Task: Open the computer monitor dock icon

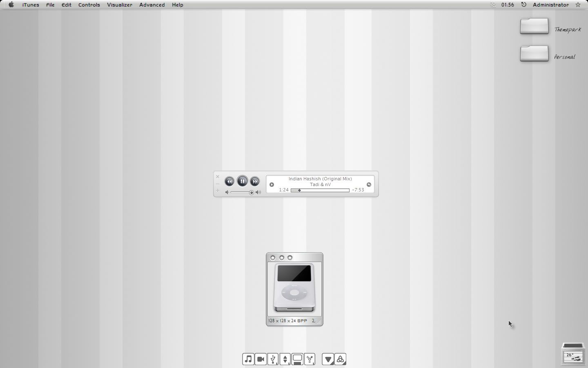Action: [297, 359]
